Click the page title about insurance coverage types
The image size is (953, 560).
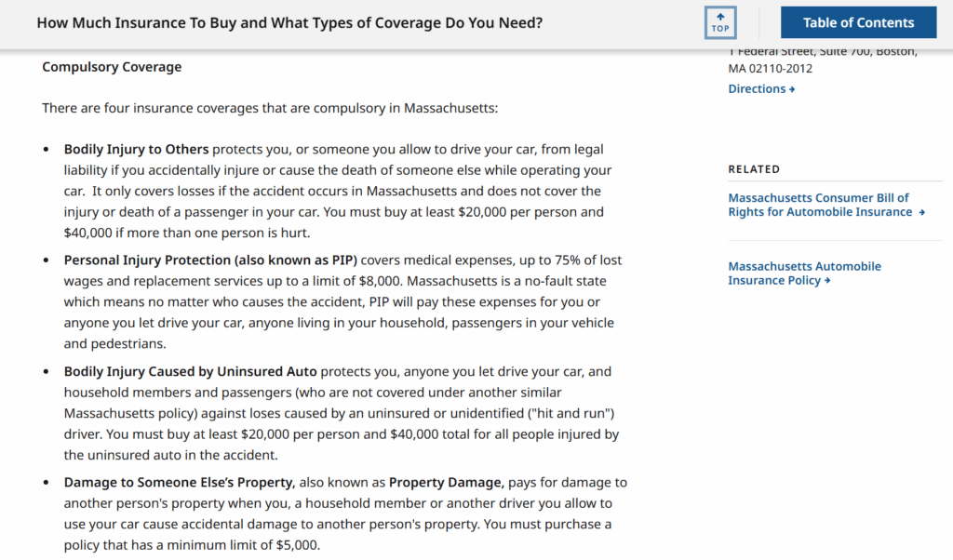pos(289,22)
